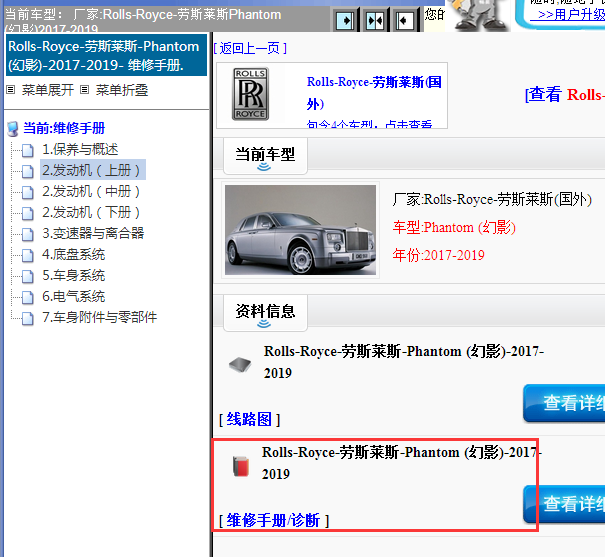
Task: Click the 菜单折叠 square icon
Action: point(84,90)
